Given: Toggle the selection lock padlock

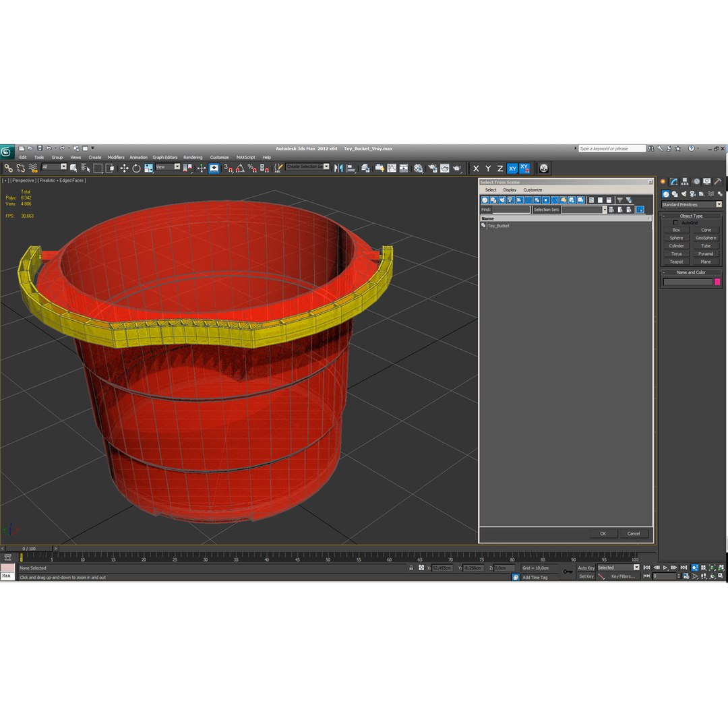Looking at the screenshot, I should pos(411,568).
